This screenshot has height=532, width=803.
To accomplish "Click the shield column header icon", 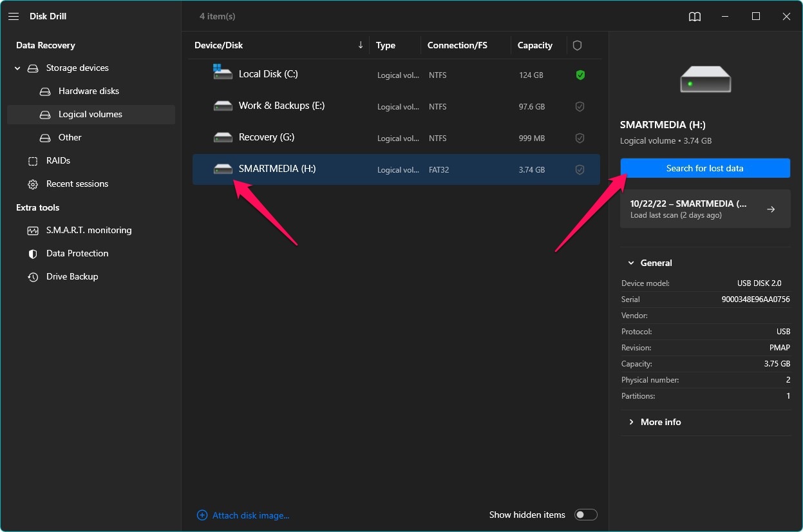I will (577, 46).
